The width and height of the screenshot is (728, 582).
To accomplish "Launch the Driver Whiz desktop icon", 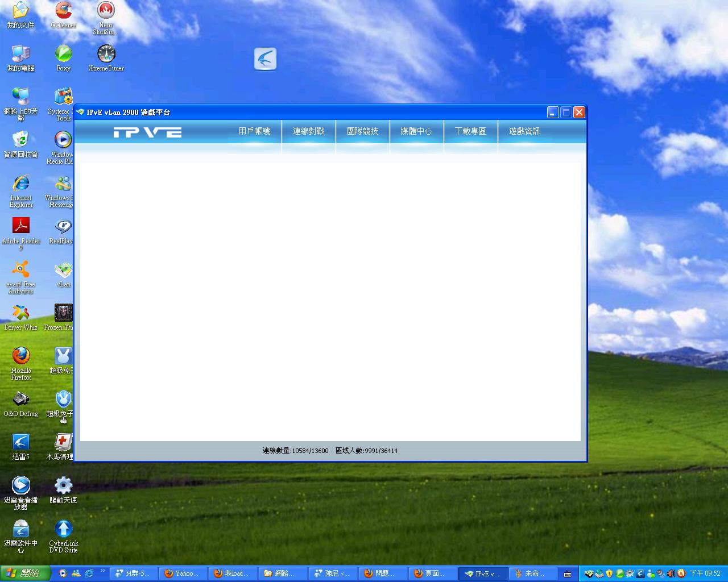I will 21,317.
